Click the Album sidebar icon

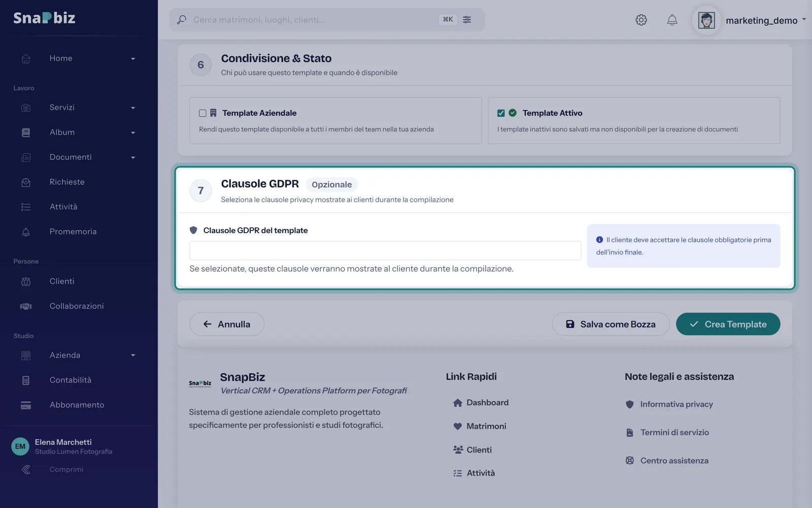click(26, 133)
